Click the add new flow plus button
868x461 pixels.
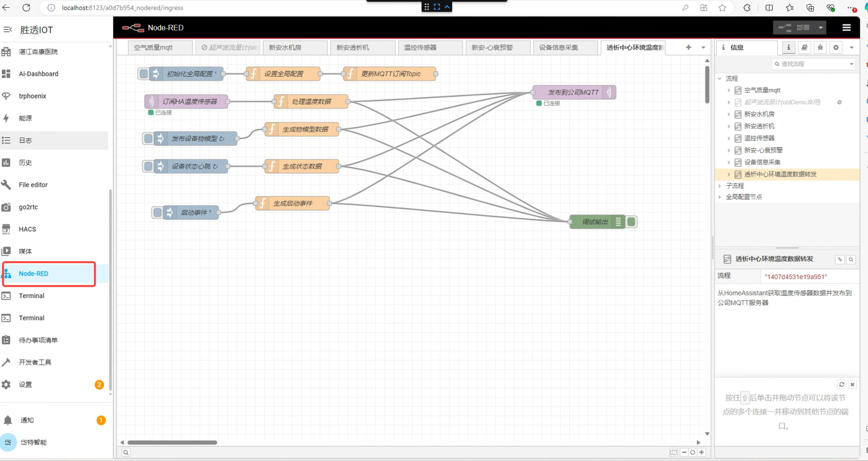pos(688,47)
